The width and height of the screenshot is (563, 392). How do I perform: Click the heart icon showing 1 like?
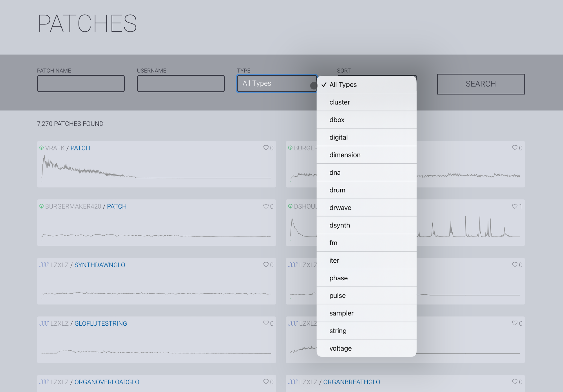pyautogui.click(x=515, y=206)
